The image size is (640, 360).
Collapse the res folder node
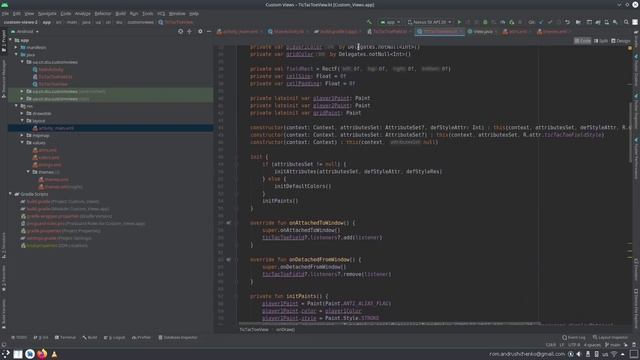click(x=16, y=106)
